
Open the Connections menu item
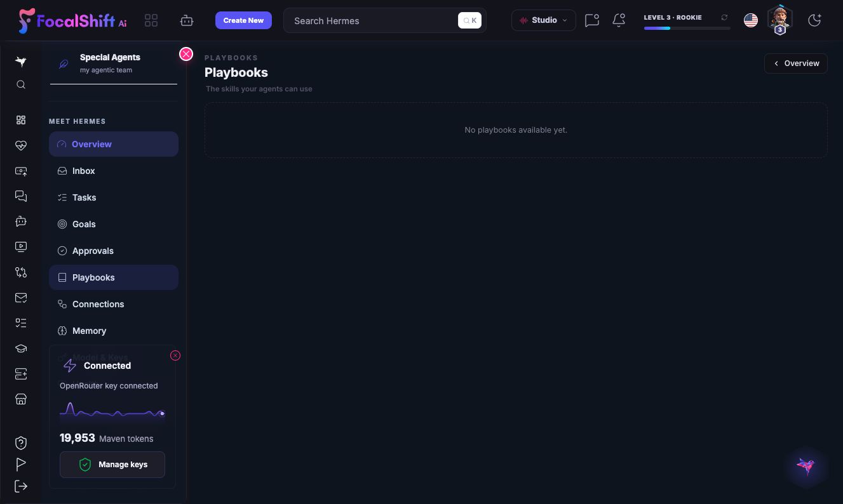[114, 304]
